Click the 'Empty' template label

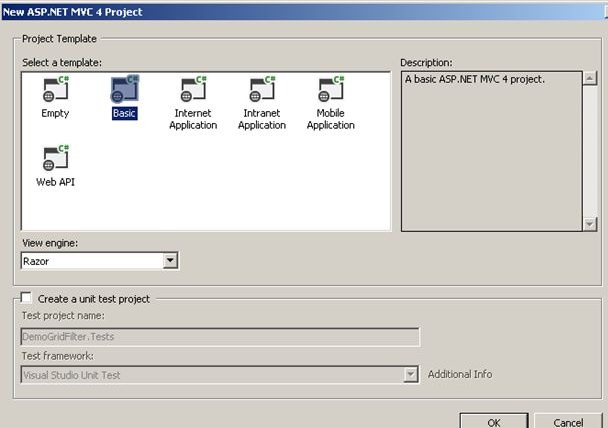(x=55, y=113)
